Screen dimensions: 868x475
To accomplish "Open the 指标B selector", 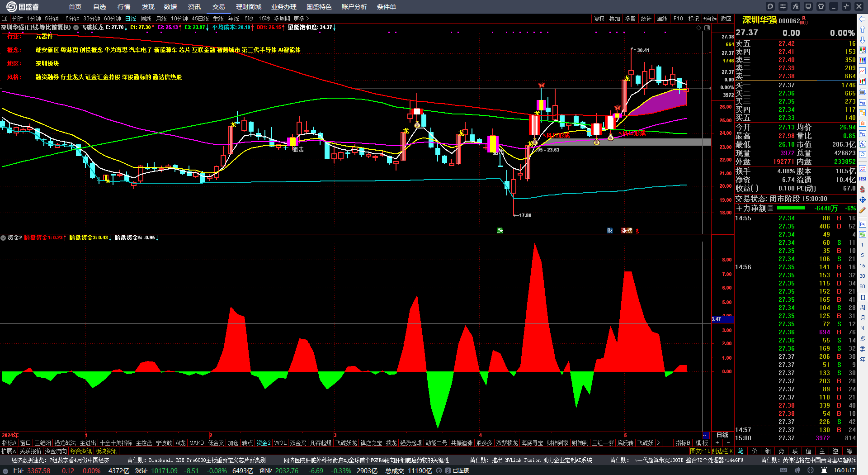I will 683,443.
